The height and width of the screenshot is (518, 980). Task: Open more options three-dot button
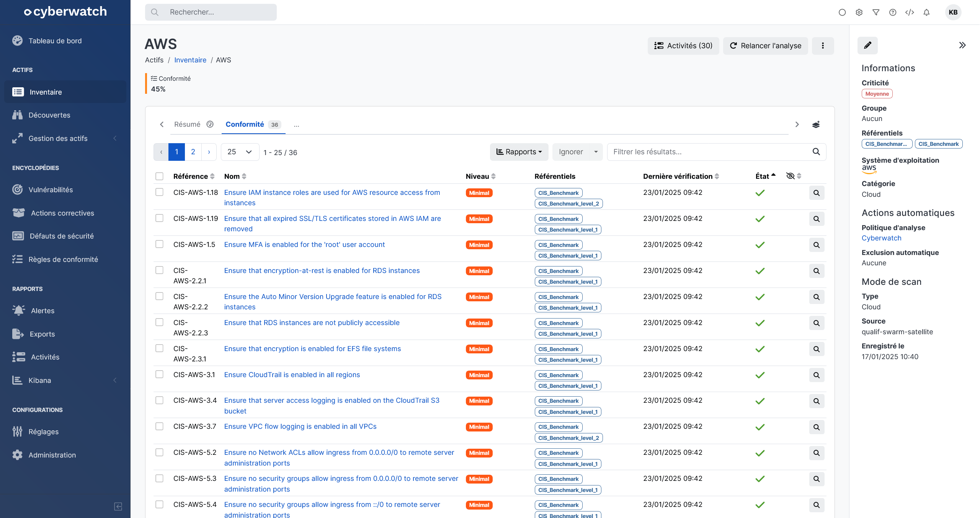[823, 46]
